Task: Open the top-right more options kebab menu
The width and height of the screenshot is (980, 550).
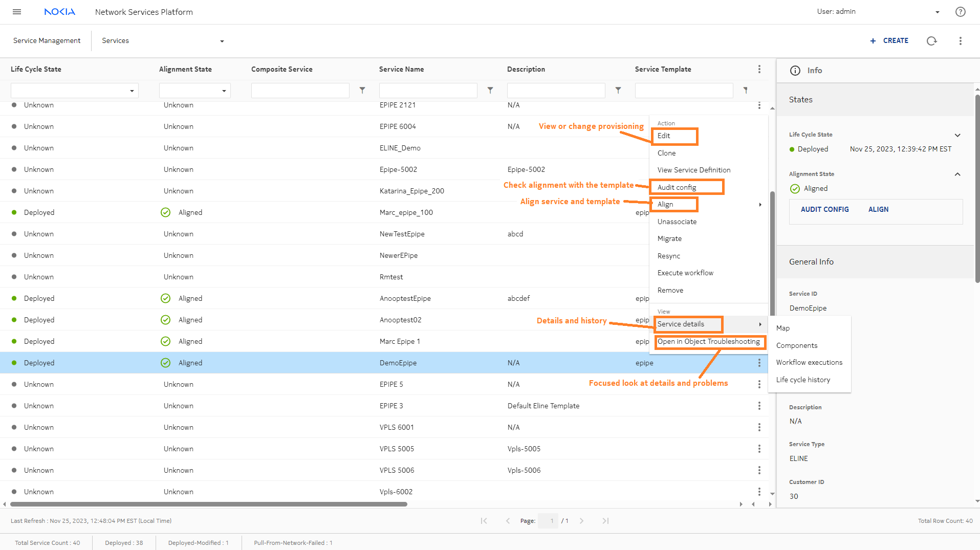Action: click(x=960, y=41)
